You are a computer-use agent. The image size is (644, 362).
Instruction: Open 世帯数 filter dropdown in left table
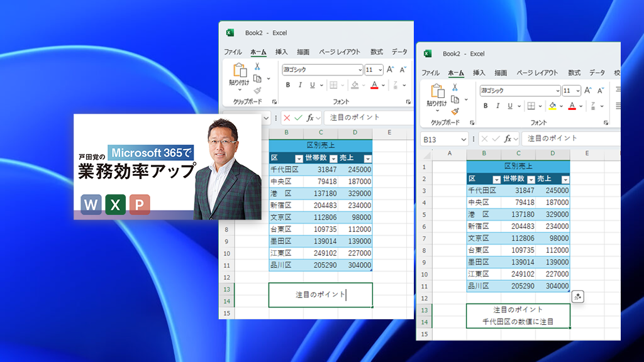pos(333,158)
